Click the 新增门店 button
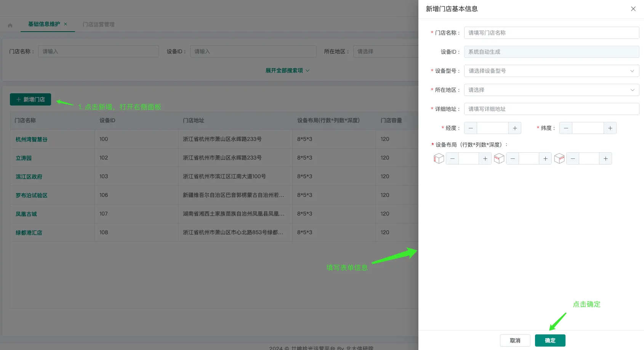 click(30, 99)
